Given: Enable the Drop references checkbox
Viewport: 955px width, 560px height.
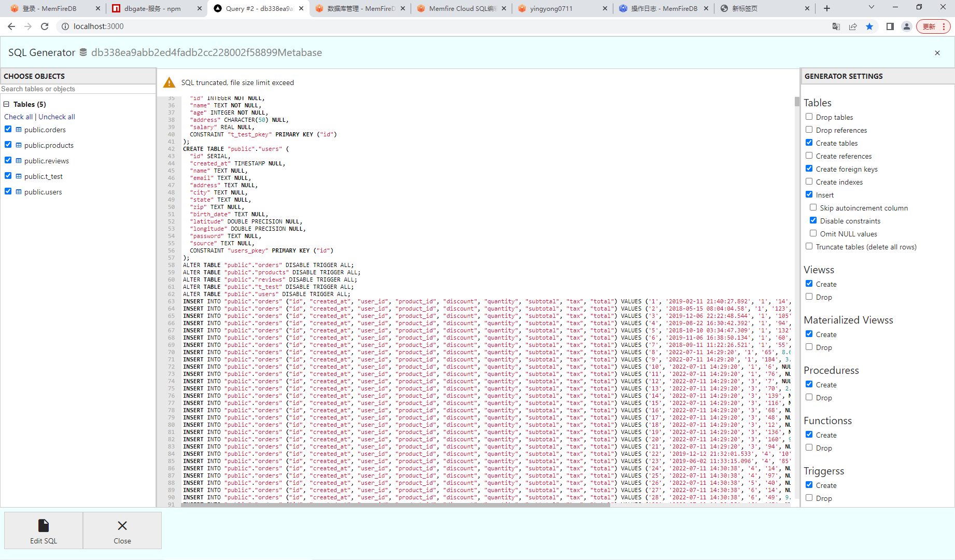Looking at the screenshot, I should [x=809, y=130].
